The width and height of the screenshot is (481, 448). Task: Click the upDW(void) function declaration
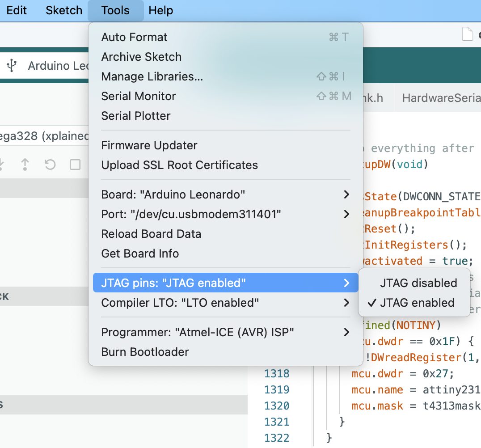point(396,164)
